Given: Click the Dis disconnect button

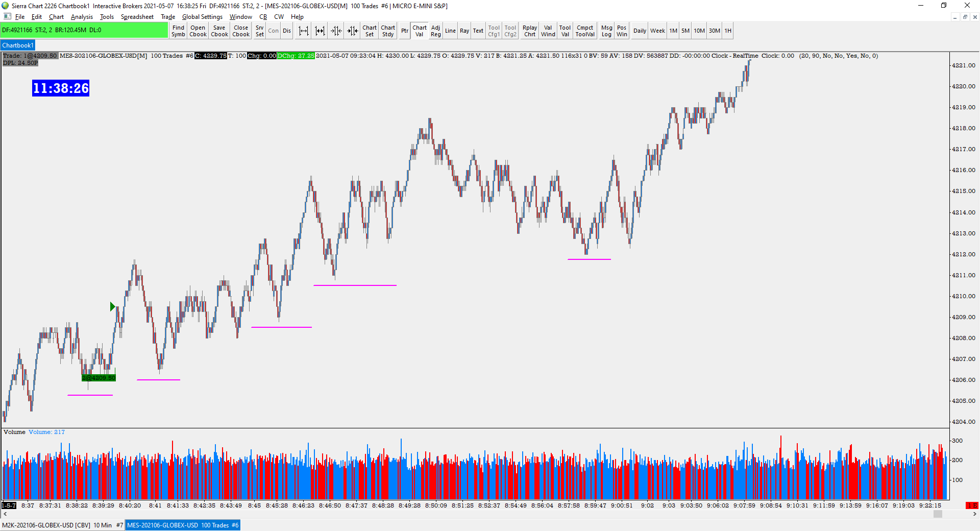Looking at the screenshot, I should [287, 31].
